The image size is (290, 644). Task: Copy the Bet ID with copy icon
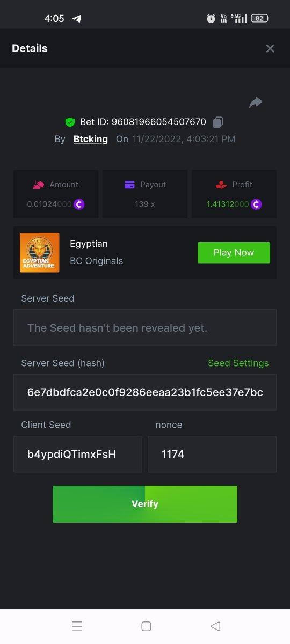pos(218,122)
